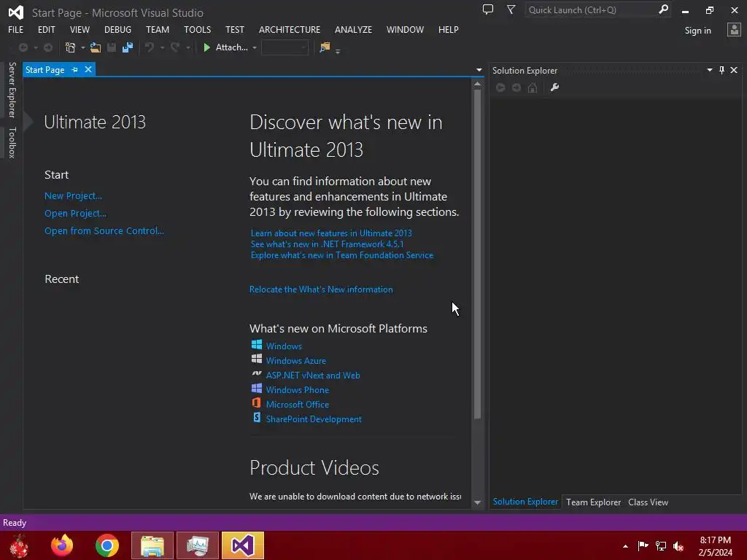Click the Solution Explorer Properties wrench icon
Image resolution: width=747 pixels, height=560 pixels.
pyautogui.click(x=554, y=87)
